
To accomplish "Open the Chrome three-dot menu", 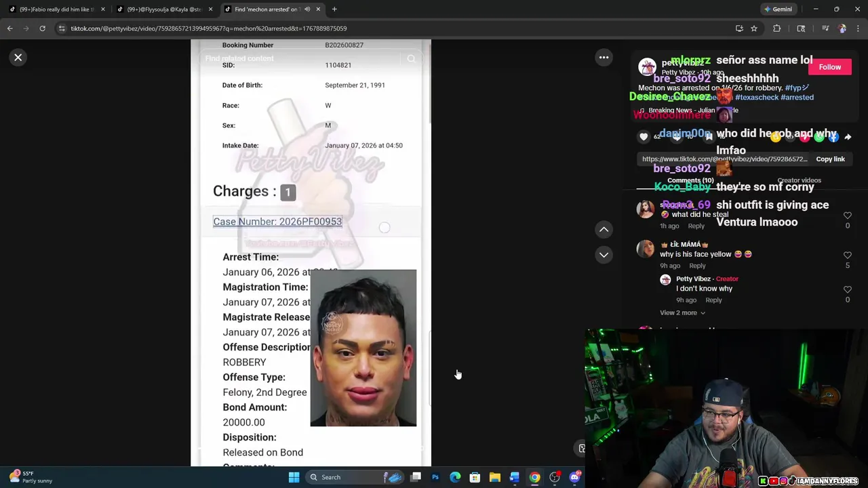I will [x=859, y=28].
